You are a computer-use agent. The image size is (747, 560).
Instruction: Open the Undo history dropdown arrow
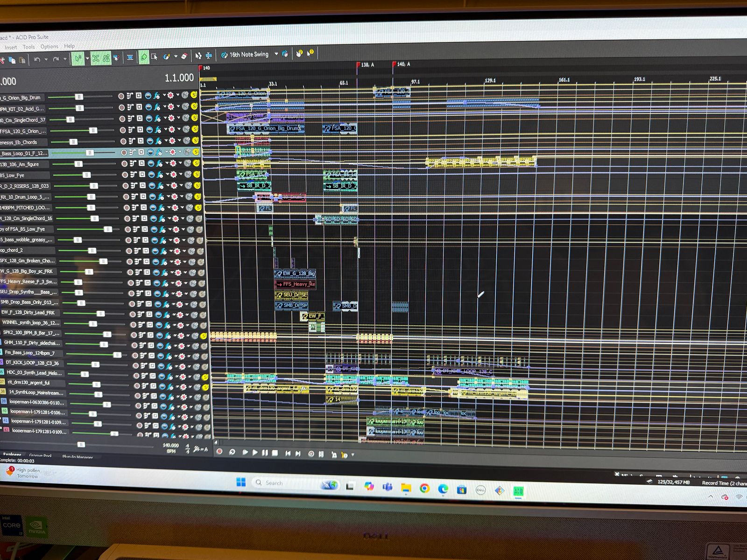(46, 60)
